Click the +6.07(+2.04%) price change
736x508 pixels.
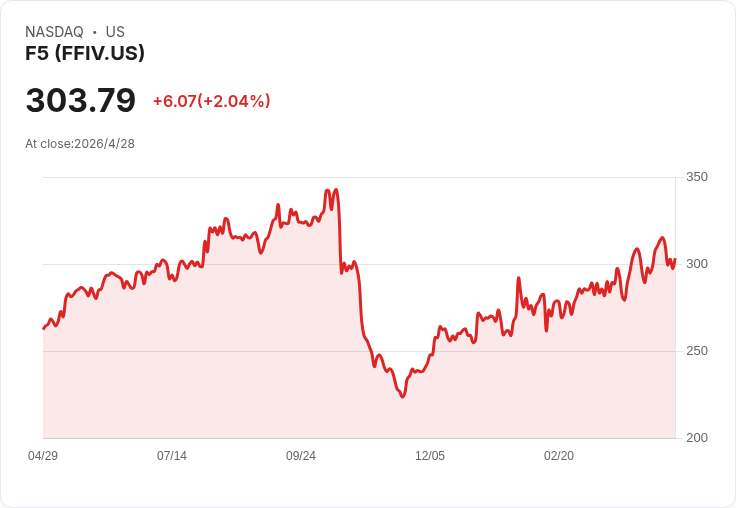211,101
